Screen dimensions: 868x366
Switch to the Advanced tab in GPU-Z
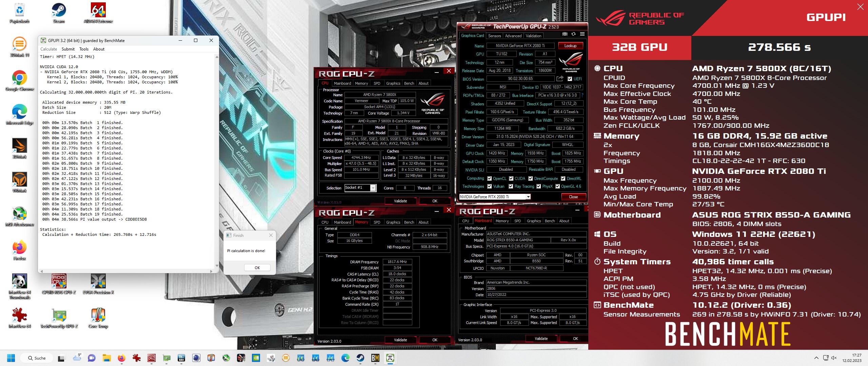[513, 36]
